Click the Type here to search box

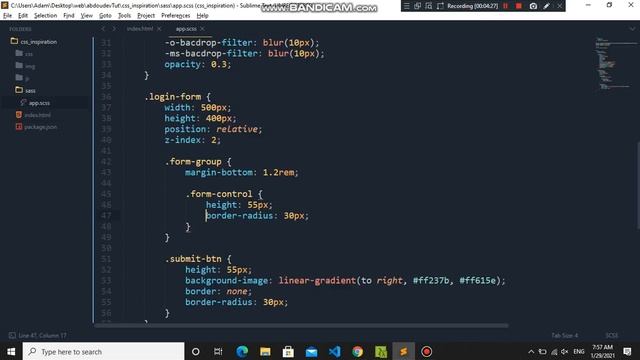coord(103,351)
